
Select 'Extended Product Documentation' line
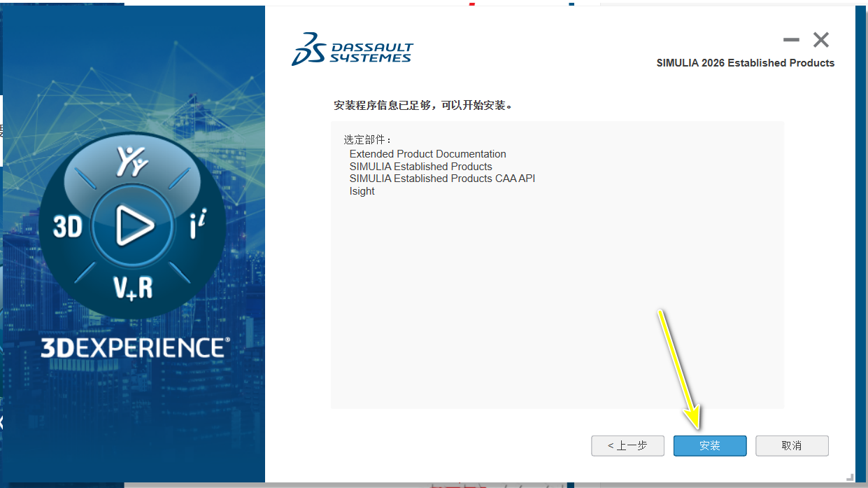427,154
